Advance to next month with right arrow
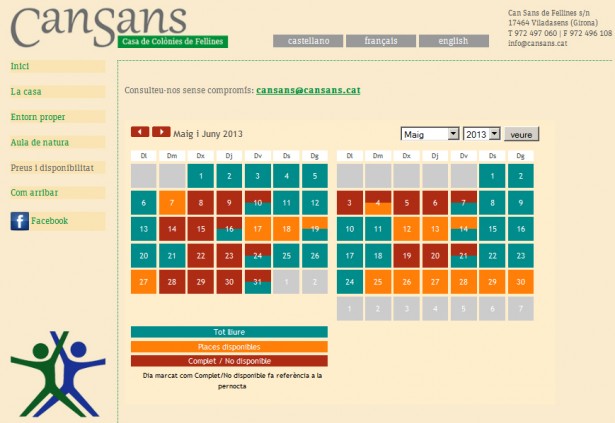 (x=161, y=132)
